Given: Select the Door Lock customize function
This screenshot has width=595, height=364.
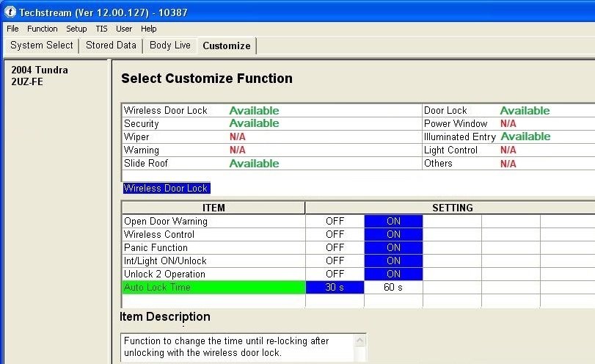Looking at the screenshot, I should pyautogui.click(x=508, y=111).
